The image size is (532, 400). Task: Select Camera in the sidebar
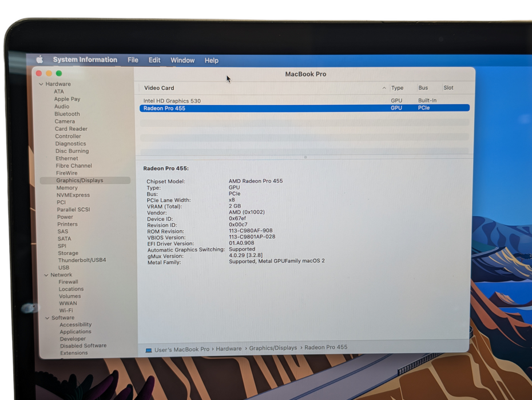(x=65, y=121)
